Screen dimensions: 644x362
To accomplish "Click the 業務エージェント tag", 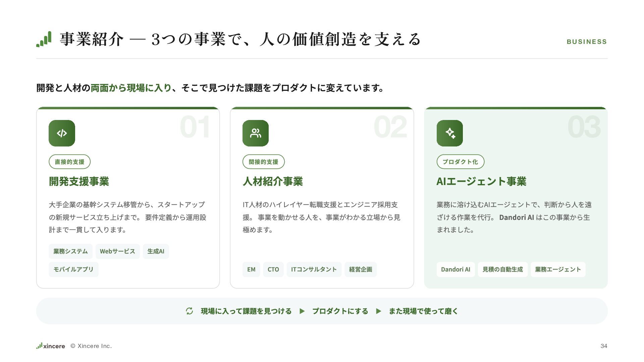I will (x=558, y=269).
